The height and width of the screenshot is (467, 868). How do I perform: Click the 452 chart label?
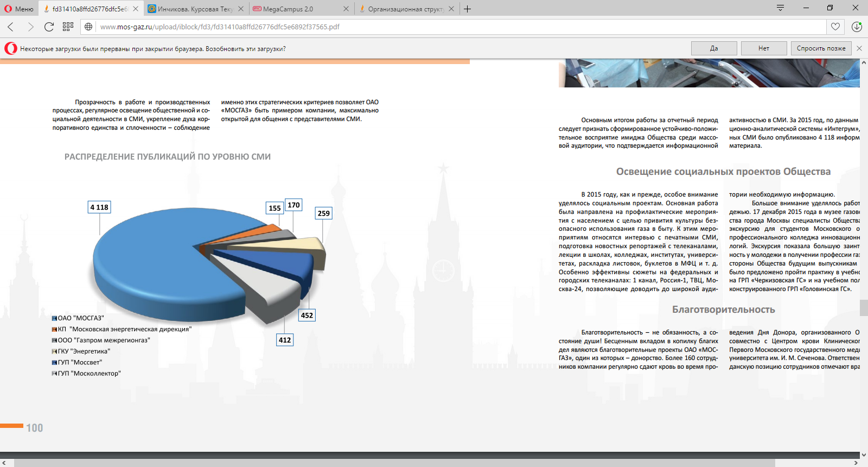pyautogui.click(x=307, y=315)
